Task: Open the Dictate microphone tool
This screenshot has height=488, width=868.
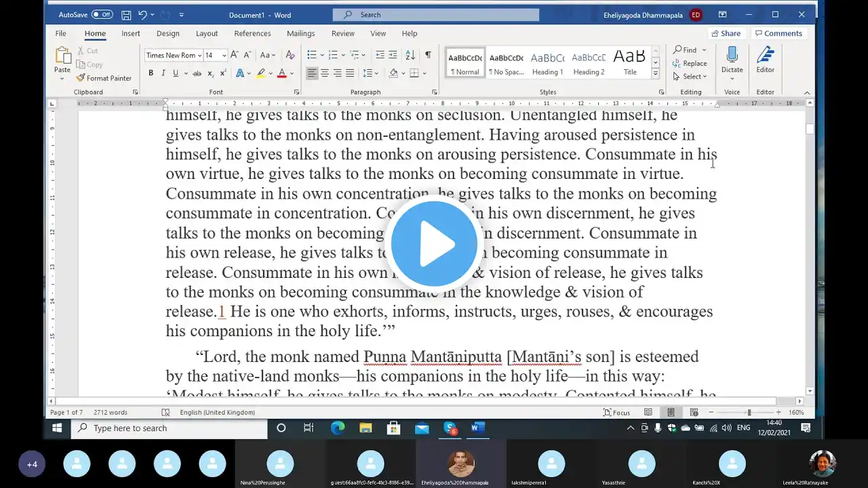Action: [x=732, y=60]
